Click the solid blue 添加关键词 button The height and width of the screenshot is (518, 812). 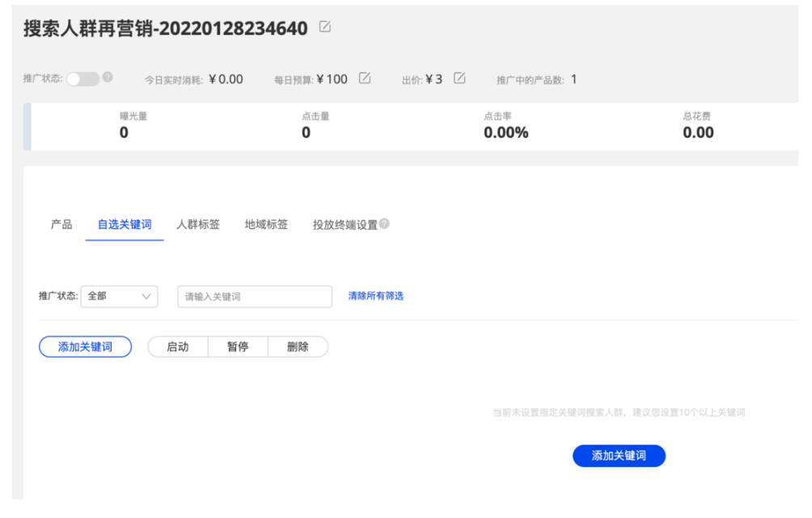pos(619,456)
